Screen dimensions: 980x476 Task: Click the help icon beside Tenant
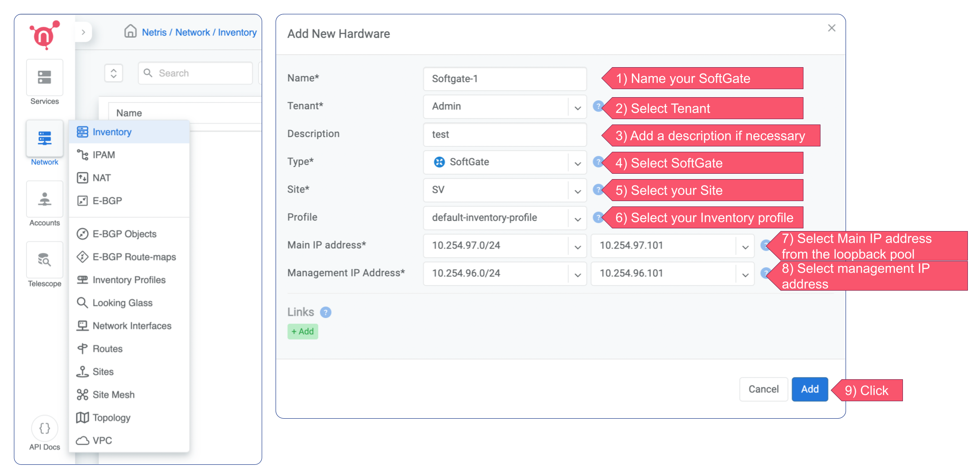(598, 106)
